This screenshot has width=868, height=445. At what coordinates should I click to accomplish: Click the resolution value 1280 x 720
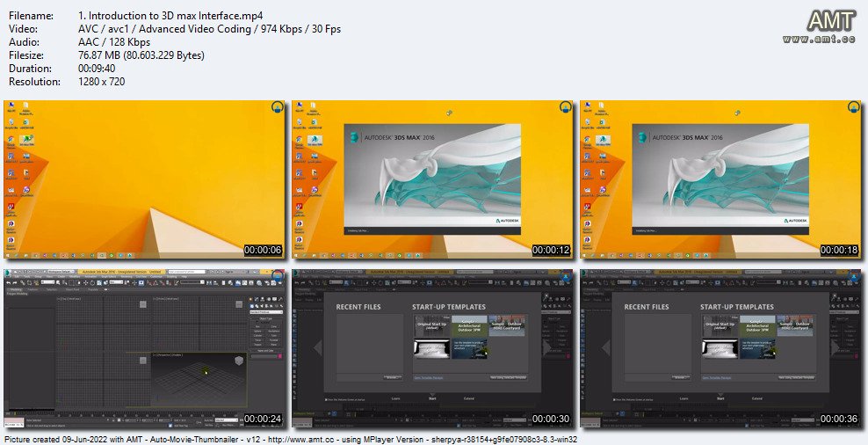(102, 82)
